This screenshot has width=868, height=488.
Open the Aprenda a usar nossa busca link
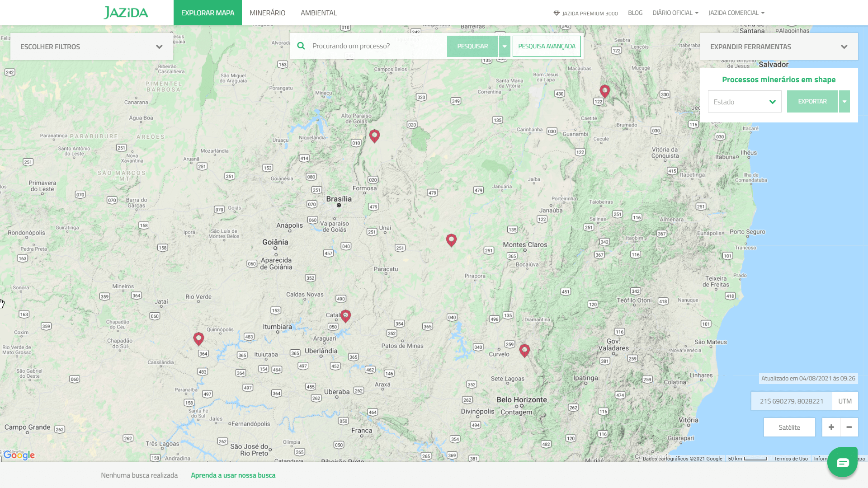[233, 475]
